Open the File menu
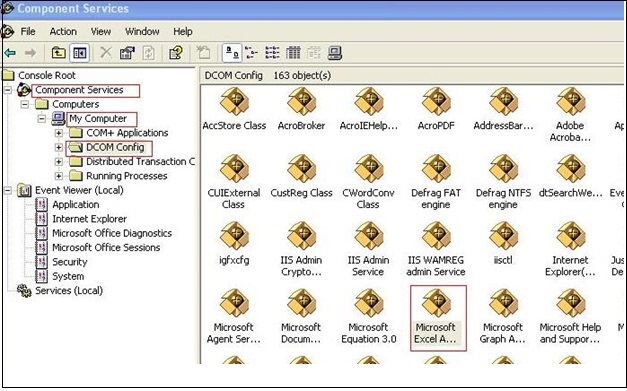Viewport: 627px width, 391px height. pyautogui.click(x=28, y=32)
